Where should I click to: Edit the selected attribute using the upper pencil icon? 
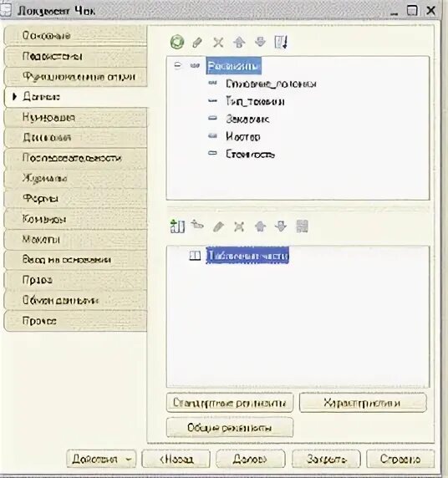point(197,43)
